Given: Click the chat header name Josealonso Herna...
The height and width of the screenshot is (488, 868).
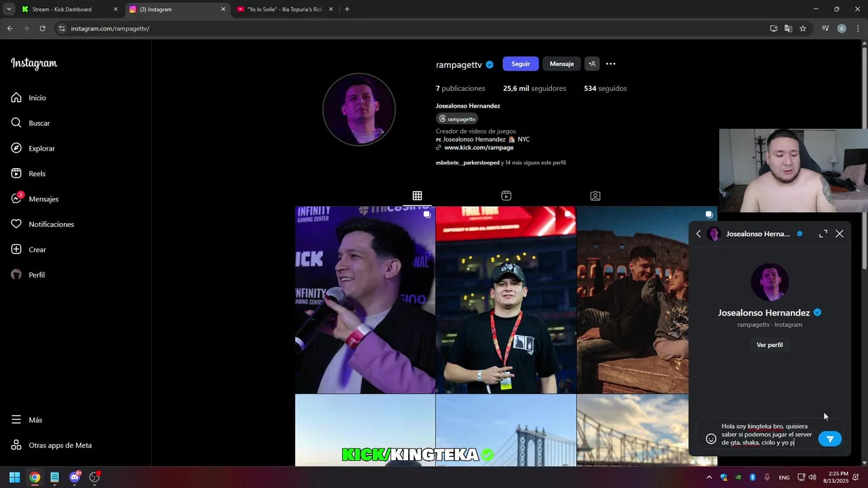Looking at the screenshot, I should 757,234.
